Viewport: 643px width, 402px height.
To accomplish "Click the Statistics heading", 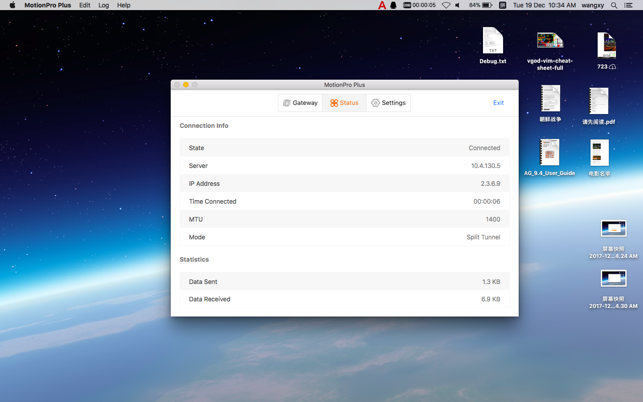I will [x=194, y=259].
